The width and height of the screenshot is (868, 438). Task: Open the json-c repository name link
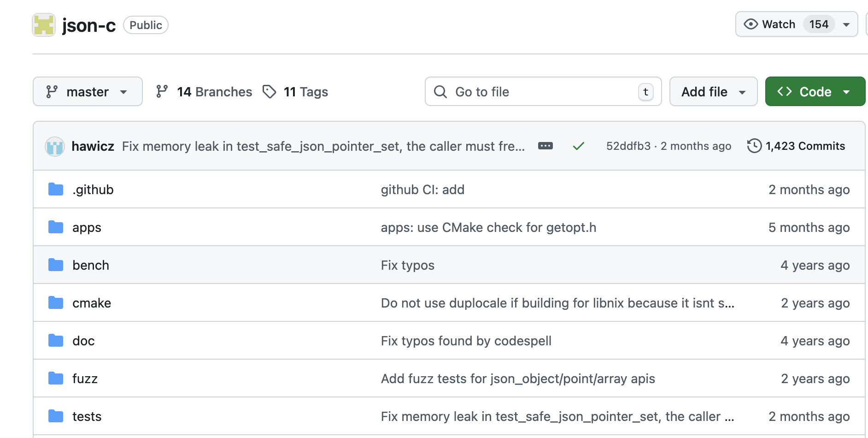point(89,25)
